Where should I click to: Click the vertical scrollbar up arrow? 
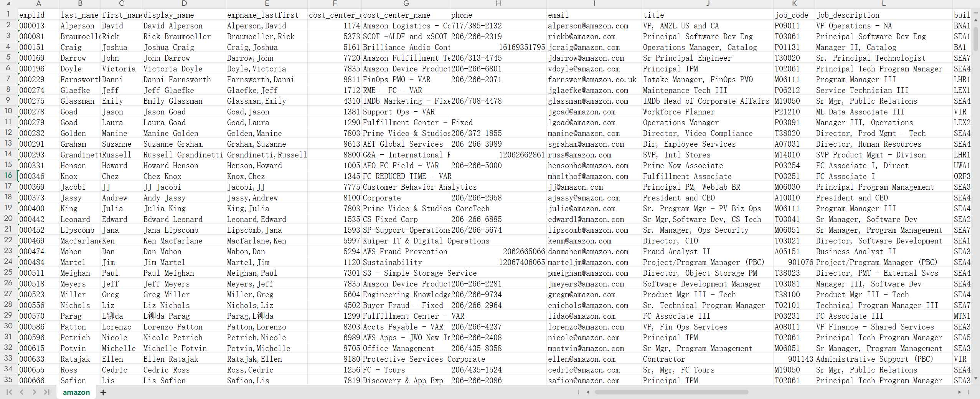click(976, 19)
